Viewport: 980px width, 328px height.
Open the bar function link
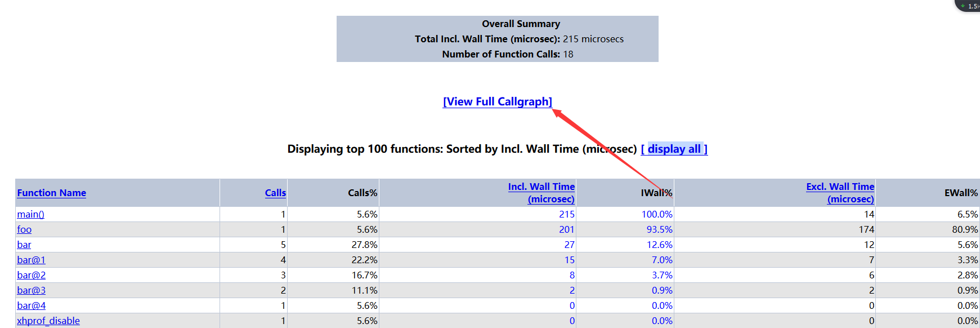24,245
